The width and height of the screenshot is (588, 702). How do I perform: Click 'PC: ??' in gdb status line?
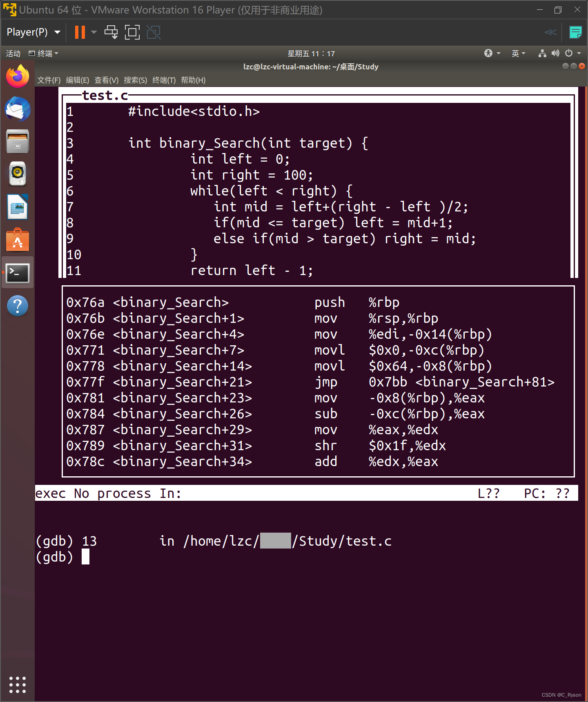click(547, 493)
